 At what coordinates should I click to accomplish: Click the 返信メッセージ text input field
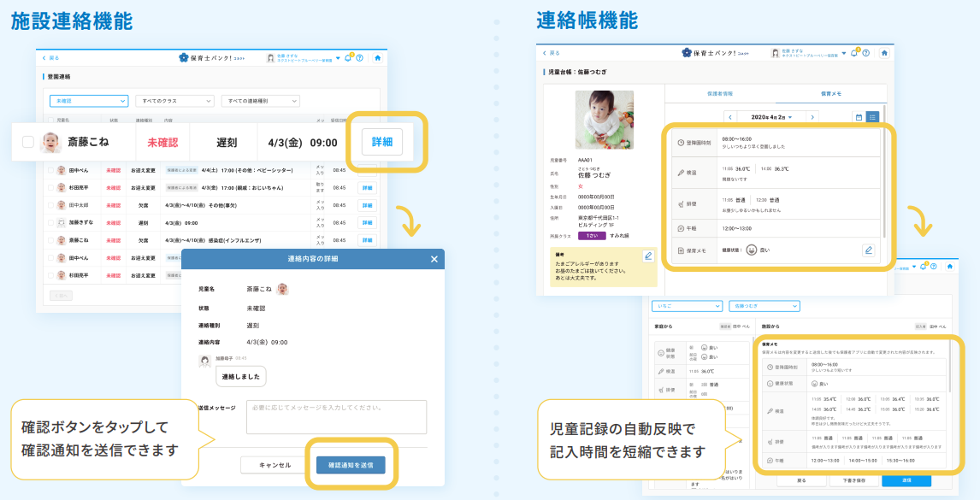(x=336, y=417)
